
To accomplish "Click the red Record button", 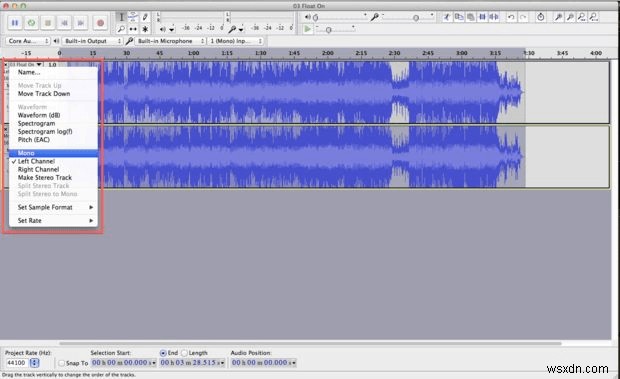I will pyautogui.click(x=100, y=23).
